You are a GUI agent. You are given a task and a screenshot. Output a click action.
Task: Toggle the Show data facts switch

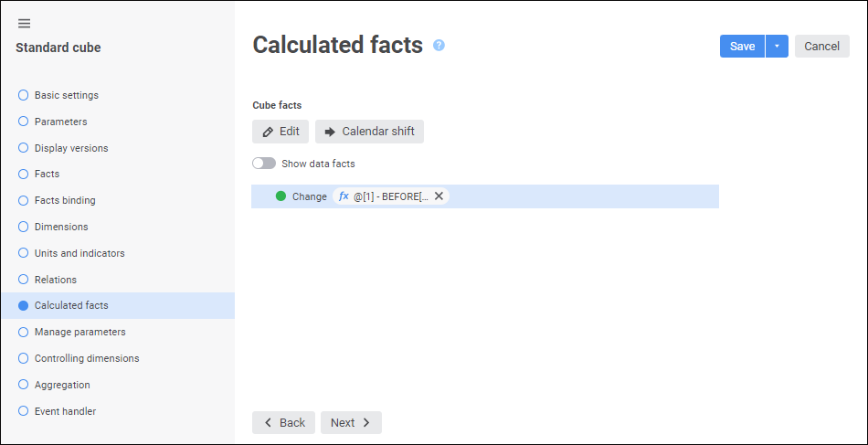tap(264, 164)
